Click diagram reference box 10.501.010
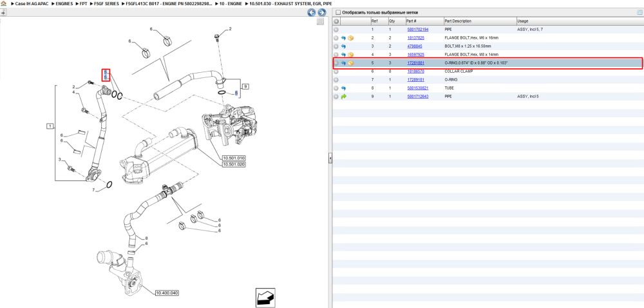Screen dimensions: 644x308 (x=234, y=158)
